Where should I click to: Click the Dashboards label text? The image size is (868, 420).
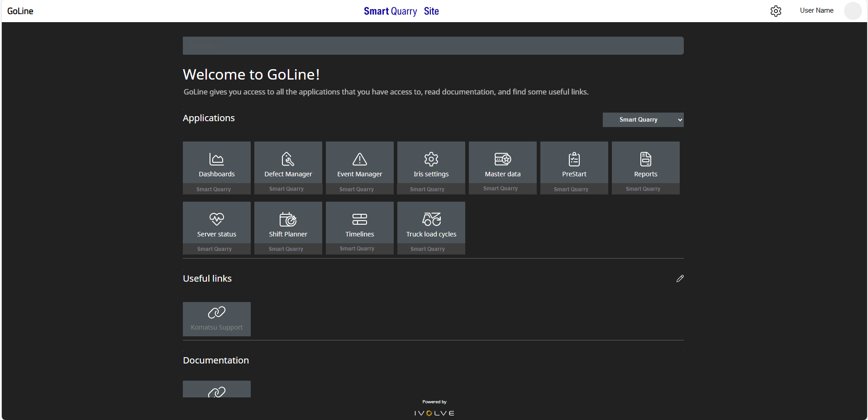coord(217,174)
